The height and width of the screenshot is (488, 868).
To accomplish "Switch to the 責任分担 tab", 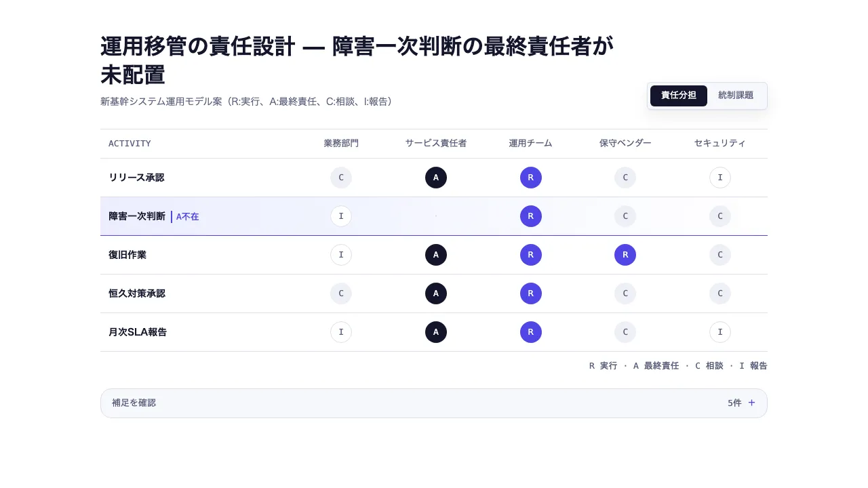I will point(678,96).
